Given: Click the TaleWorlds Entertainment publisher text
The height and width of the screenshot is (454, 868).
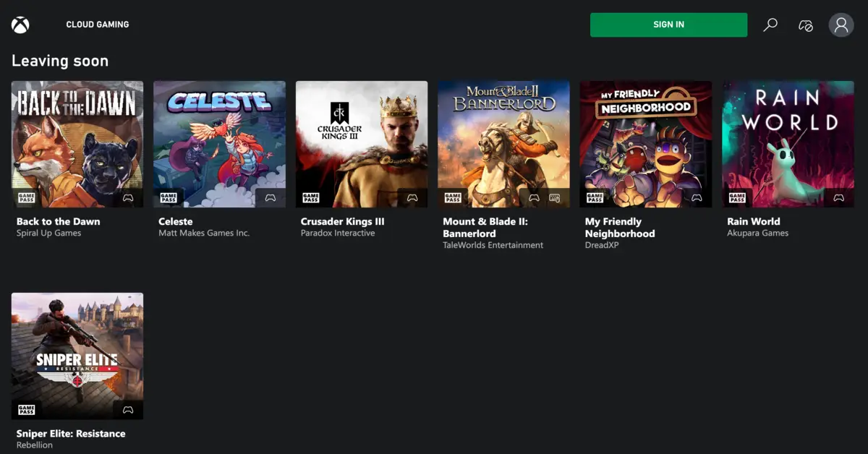Looking at the screenshot, I should click(x=493, y=246).
